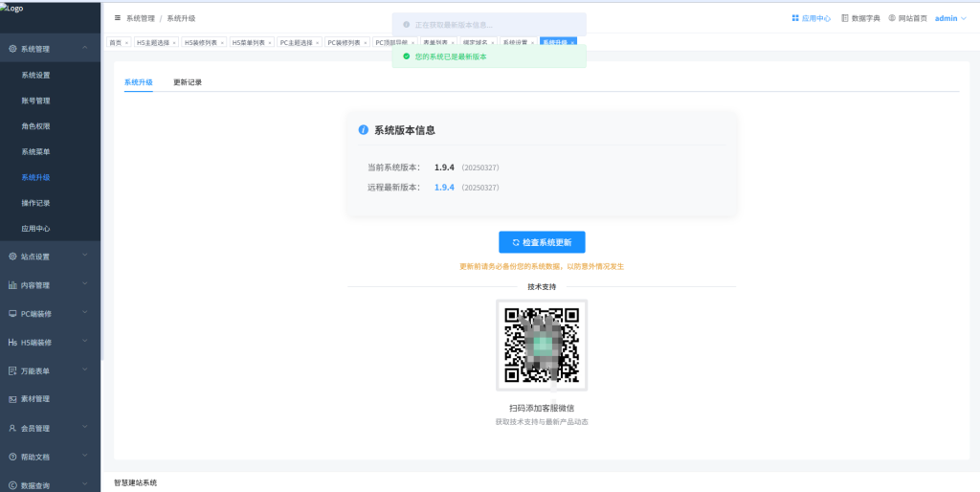Click the current version 1.9.4 value
980x492 pixels.
444,168
